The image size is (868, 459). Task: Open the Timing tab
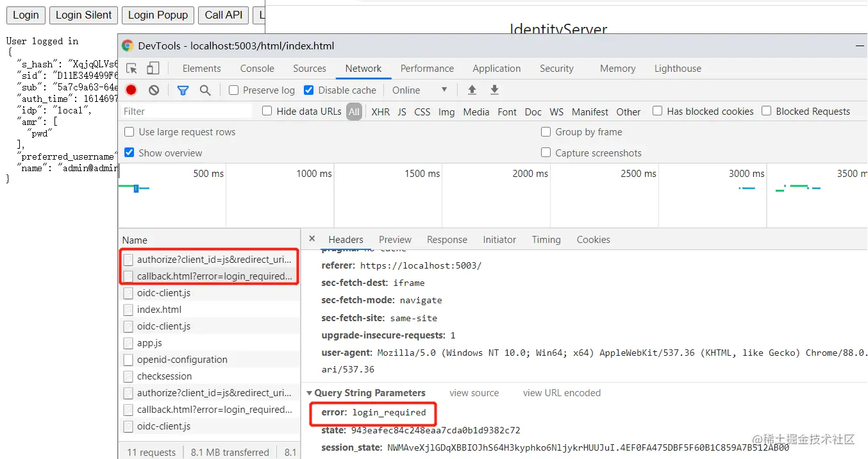coord(546,240)
